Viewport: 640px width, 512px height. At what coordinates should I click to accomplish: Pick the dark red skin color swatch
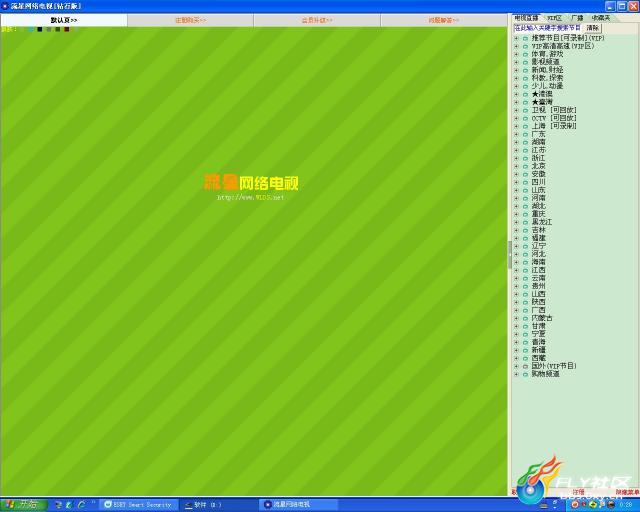pyautogui.click(x=67, y=29)
